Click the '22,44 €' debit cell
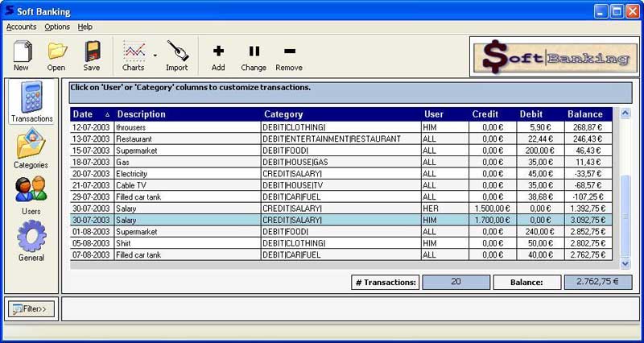The height and width of the screenshot is (343, 644). (540, 139)
